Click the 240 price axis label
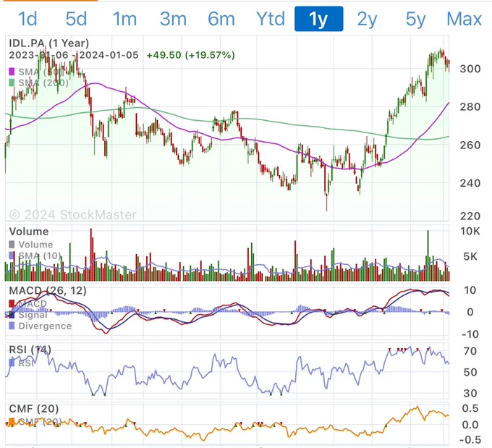Image resolution: width=492 pixels, height=448 pixels. pyautogui.click(x=470, y=183)
